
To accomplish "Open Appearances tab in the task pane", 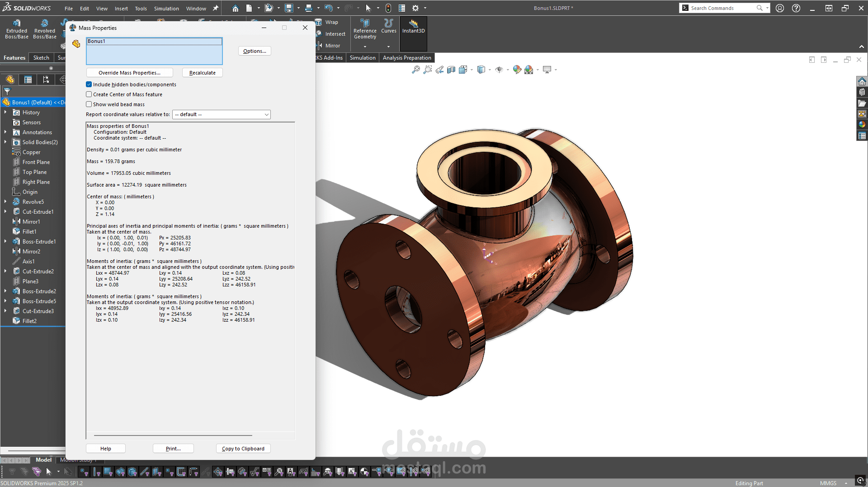I will tap(862, 125).
